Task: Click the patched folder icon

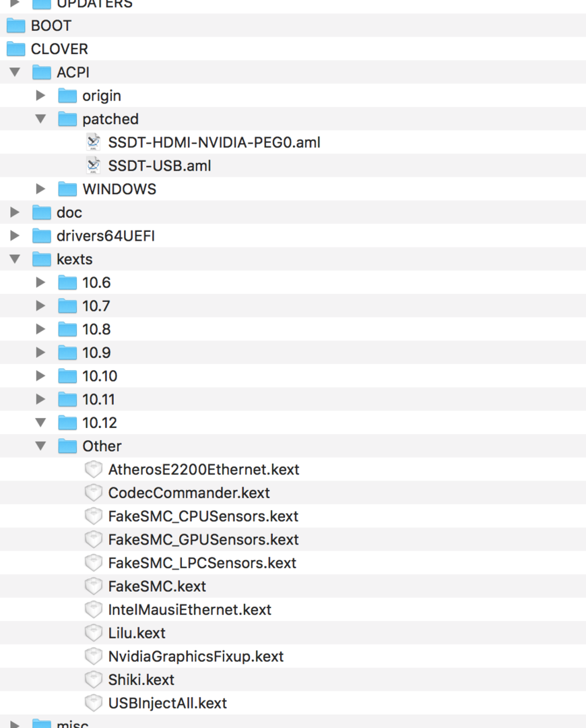Action: click(x=67, y=119)
